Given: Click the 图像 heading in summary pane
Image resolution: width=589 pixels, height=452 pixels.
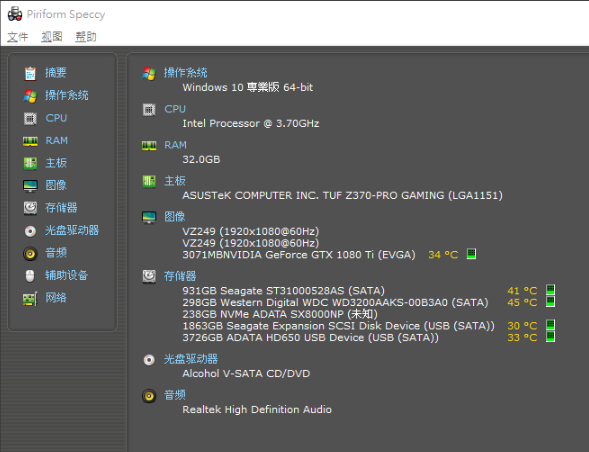Looking at the screenshot, I should click(175, 216).
